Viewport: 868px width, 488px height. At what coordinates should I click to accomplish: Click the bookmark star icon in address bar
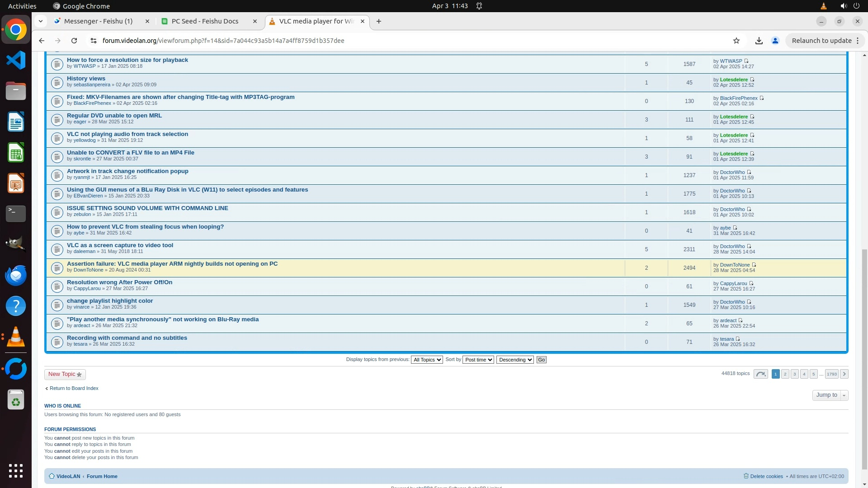coord(736,41)
